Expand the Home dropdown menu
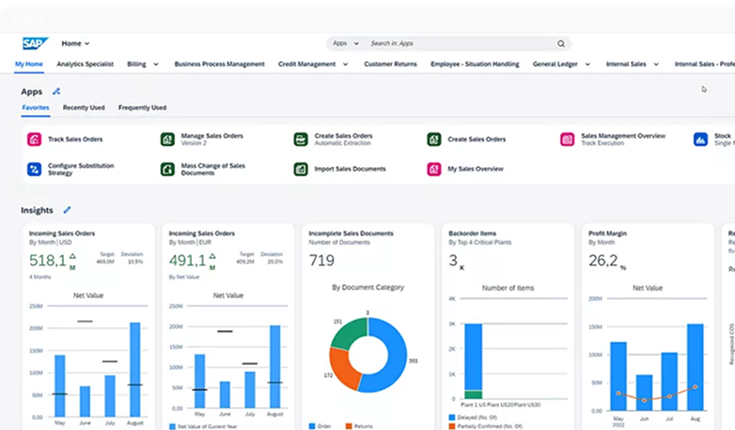 pos(76,44)
